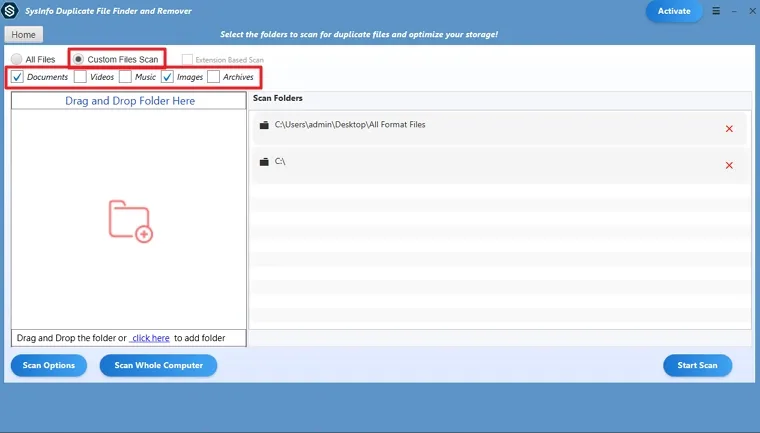Click Scan Whole Computer button
The width and height of the screenshot is (760, 433).
point(158,366)
